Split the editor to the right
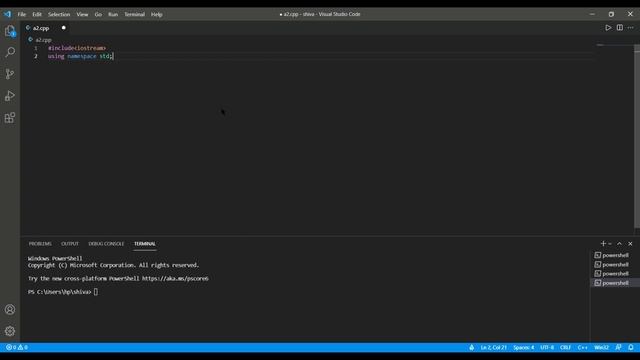Image resolution: width=640 pixels, height=360 pixels. point(620,28)
